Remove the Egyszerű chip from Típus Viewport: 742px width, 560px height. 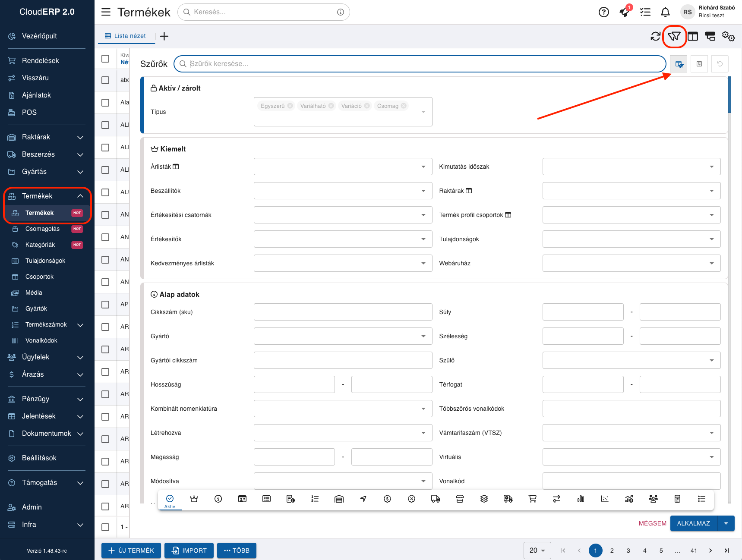[x=290, y=106]
